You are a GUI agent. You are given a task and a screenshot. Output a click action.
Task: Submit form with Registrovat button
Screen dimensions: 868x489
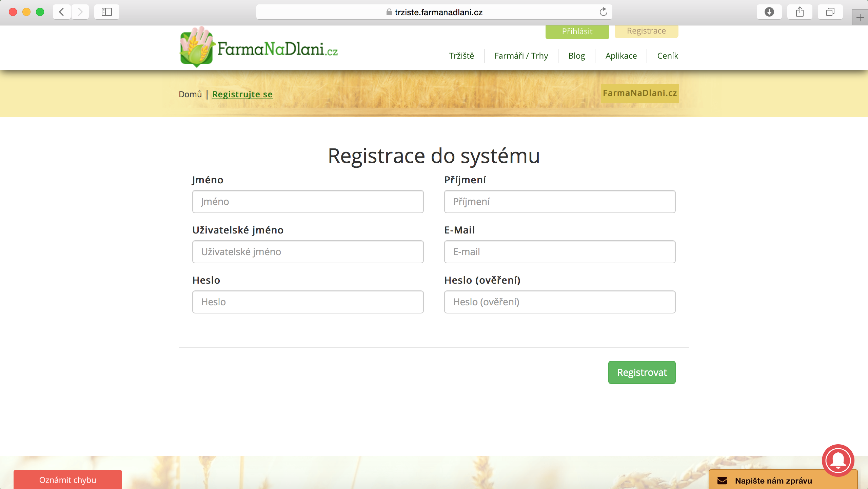point(642,372)
